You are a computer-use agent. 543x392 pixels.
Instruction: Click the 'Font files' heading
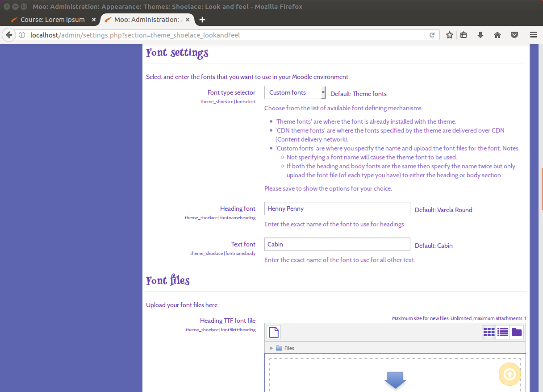168,280
